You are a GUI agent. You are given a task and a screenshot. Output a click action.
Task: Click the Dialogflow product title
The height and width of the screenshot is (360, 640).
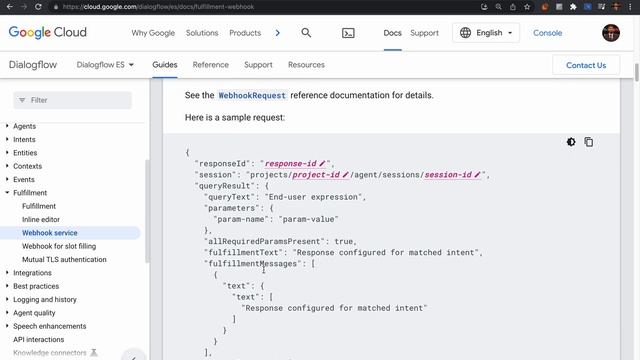click(x=33, y=64)
